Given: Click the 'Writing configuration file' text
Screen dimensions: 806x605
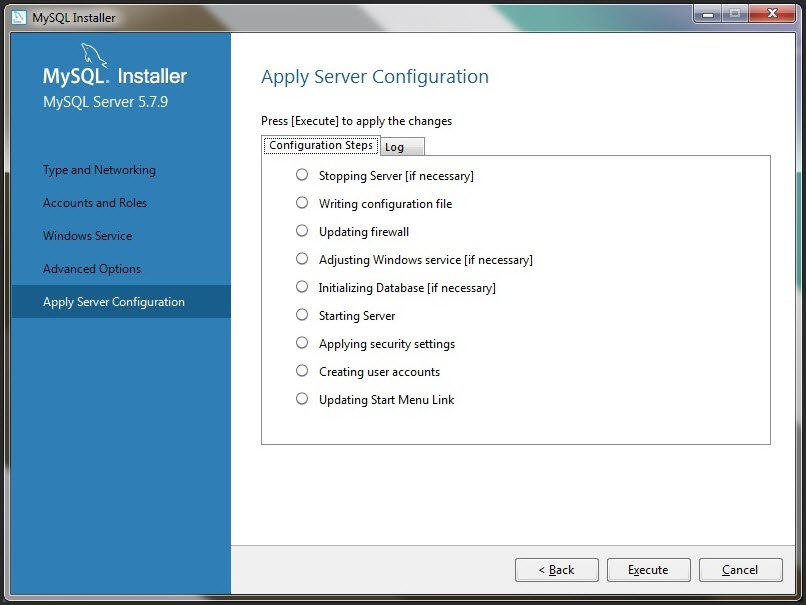Looking at the screenshot, I should 386,204.
